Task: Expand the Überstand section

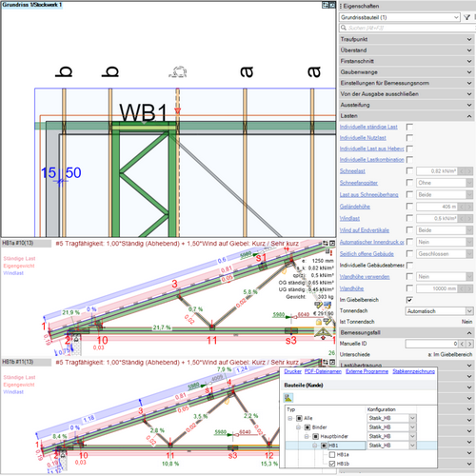Action: [x=407, y=50]
